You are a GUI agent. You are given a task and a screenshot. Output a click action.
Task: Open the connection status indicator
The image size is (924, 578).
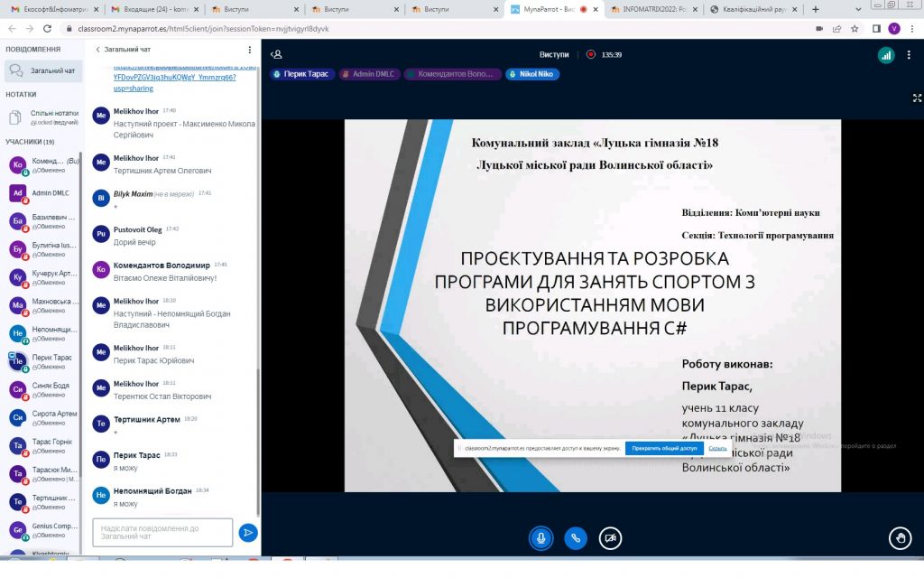(x=885, y=55)
